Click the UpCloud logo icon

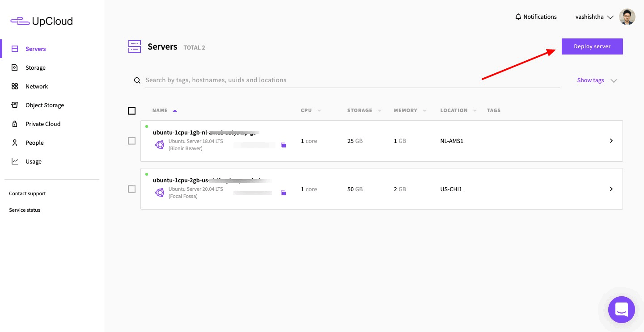coord(20,21)
